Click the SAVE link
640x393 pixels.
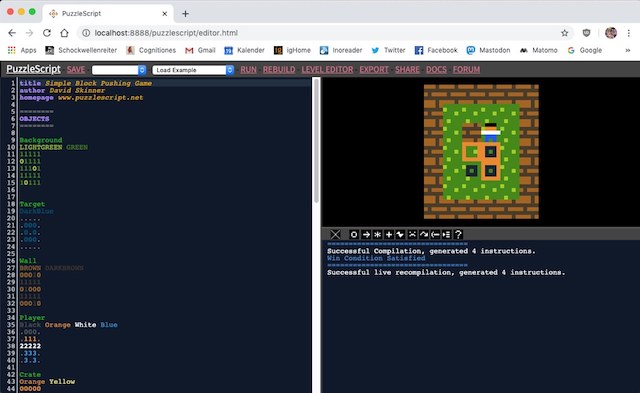[76, 69]
